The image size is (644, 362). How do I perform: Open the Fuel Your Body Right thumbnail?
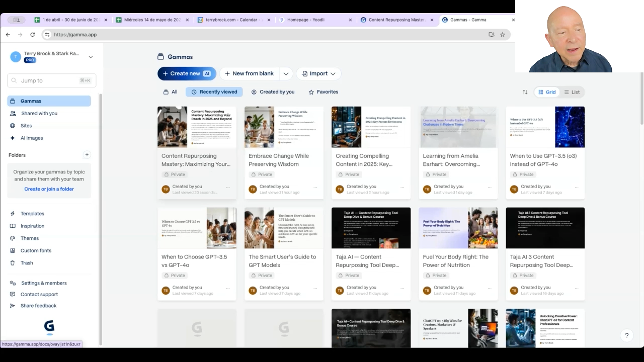458,228
